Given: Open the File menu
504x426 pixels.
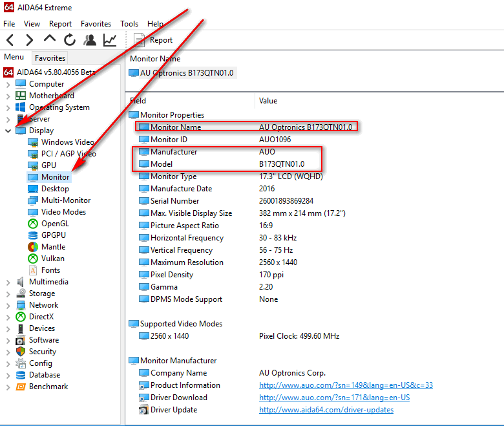Looking at the screenshot, I should 9,24.
